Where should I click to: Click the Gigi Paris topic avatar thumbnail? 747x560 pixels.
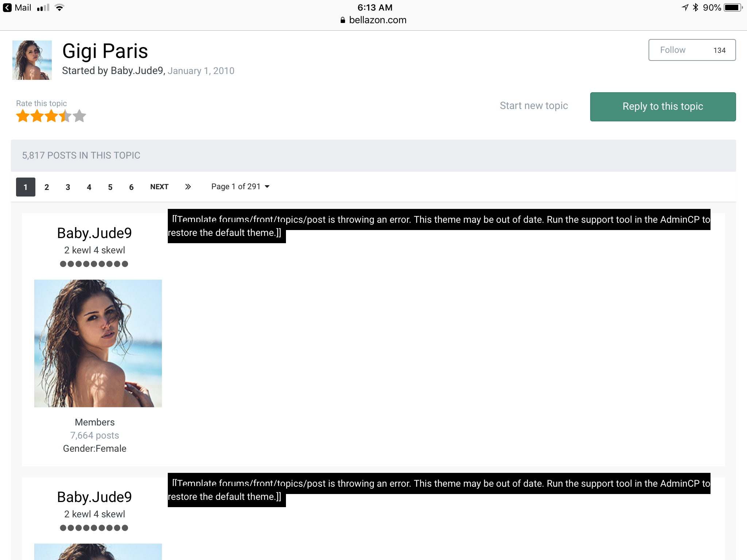click(x=32, y=60)
